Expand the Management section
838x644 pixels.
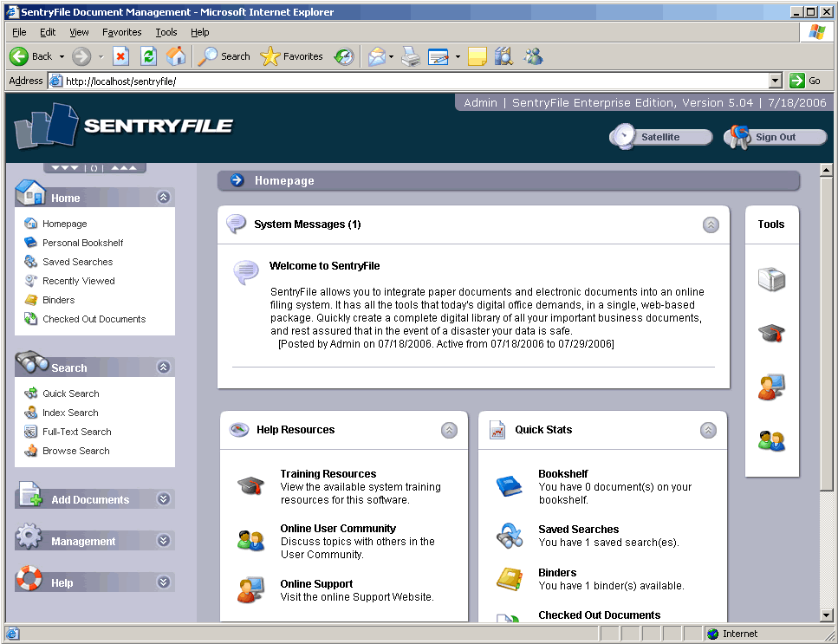coord(163,540)
